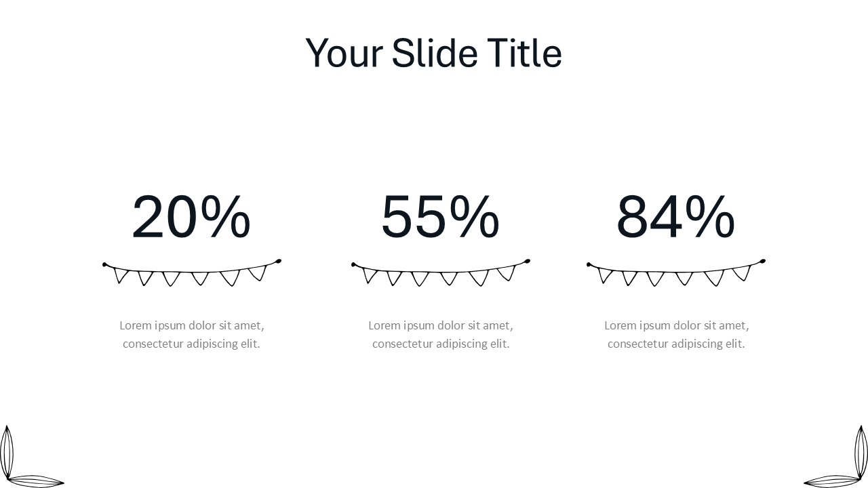This screenshot has height=488, width=868.
Task: Select the 84% statistic text
Action: [675, 218]
